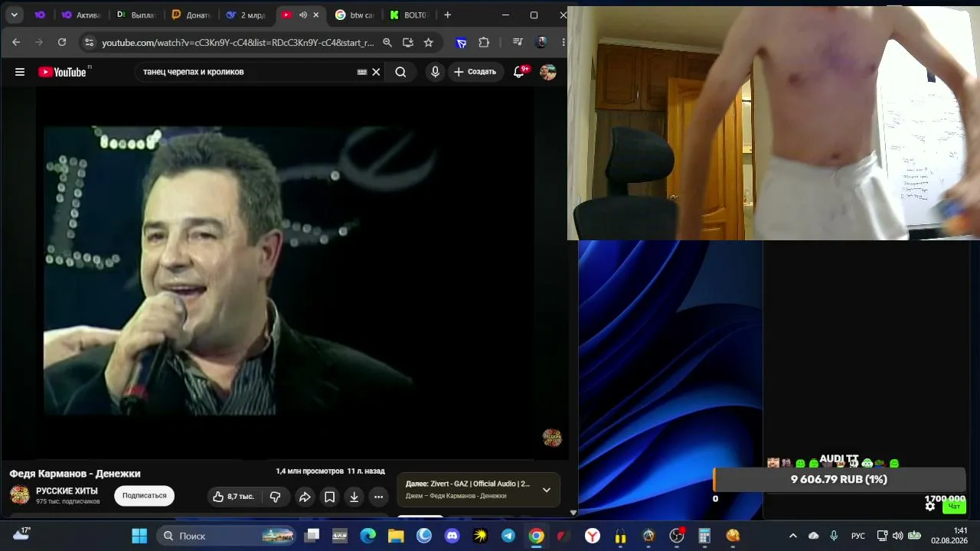Save video to playlist
The width and height of the screenshot is (980, 551).
click(x=329, y=497)
